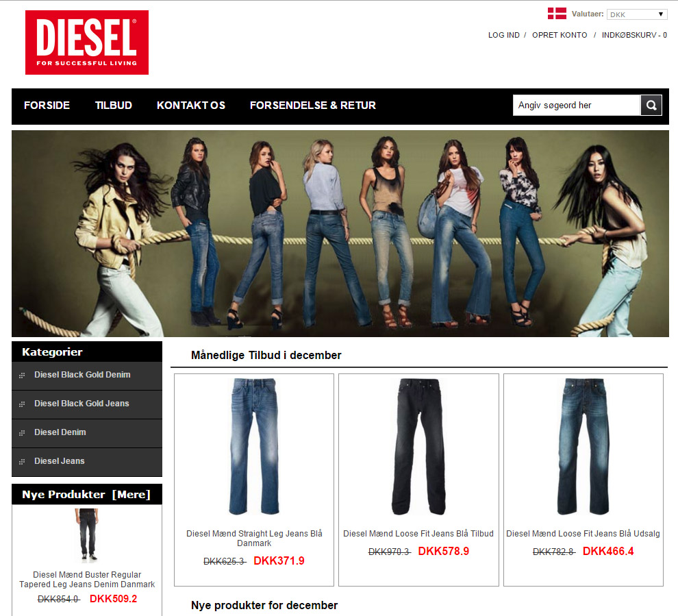678x616 pixels.
Task: Select the Diesel Denim category
Action: (60, 432)
